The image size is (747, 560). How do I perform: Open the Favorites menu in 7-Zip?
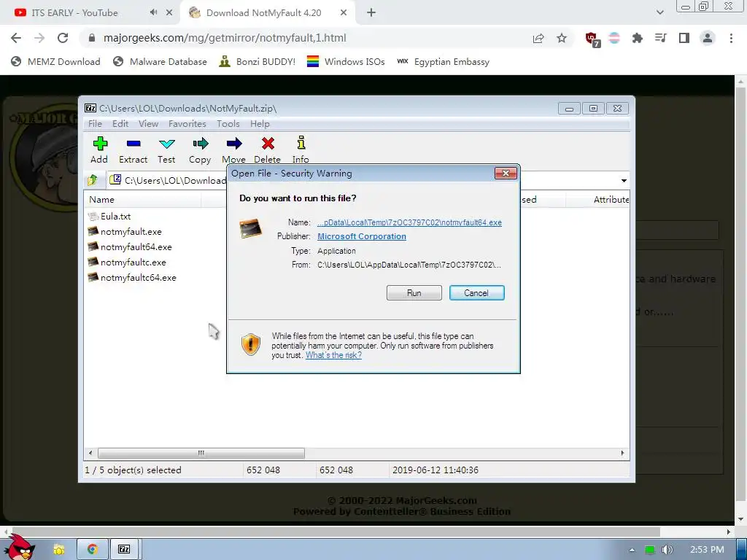point(187,124)
